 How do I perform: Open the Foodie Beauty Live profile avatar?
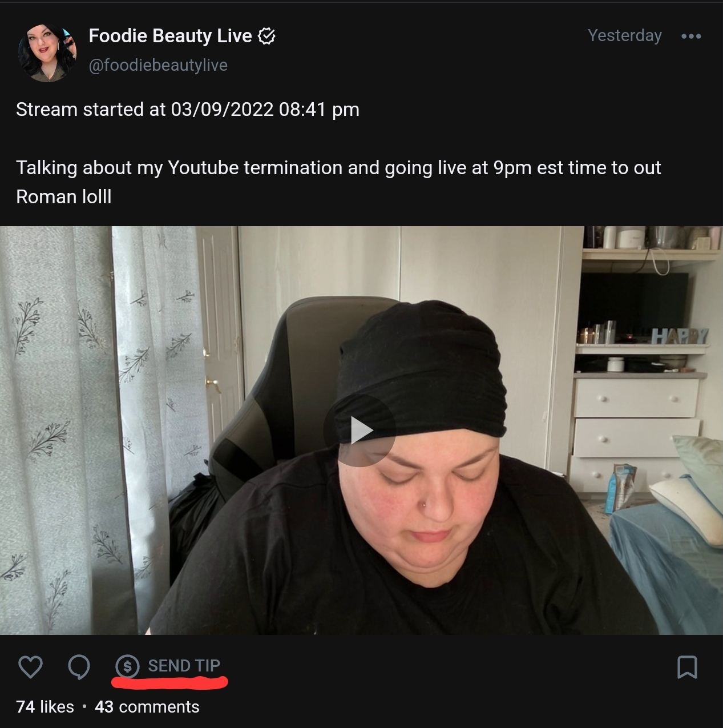(47, 53)
